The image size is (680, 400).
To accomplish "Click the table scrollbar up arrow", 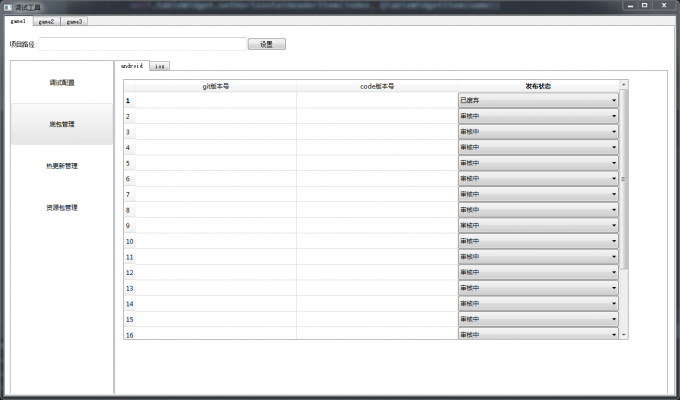I will (624, 85).
